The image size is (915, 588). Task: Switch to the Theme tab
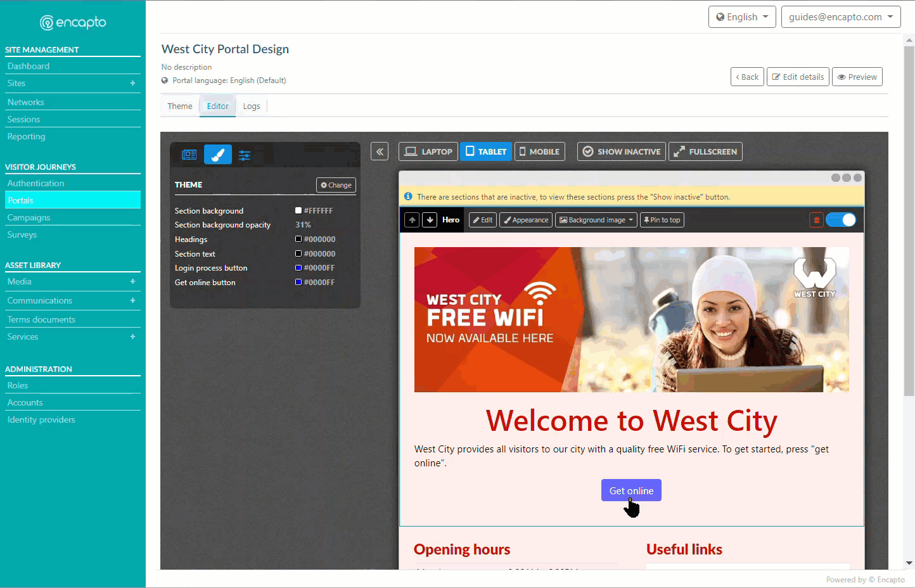point(180,106)
